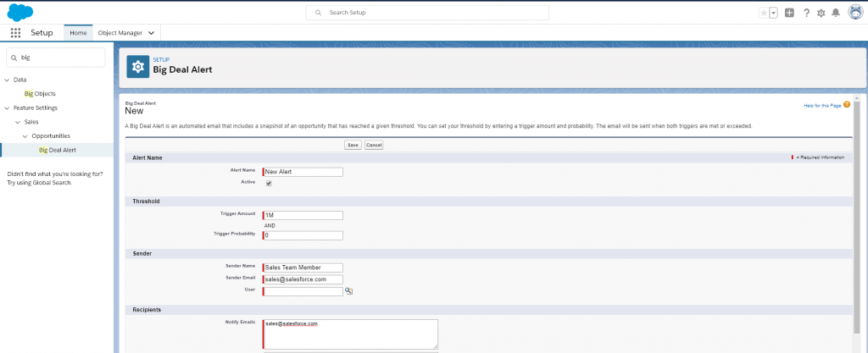This screenshot has width=868, height=353.
Task: Click the Sender Email field
Action: [303, 279]
